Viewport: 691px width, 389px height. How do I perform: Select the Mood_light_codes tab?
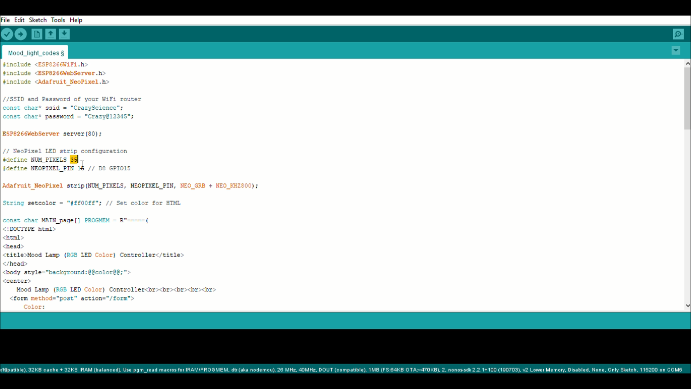[x=35, y=53]
